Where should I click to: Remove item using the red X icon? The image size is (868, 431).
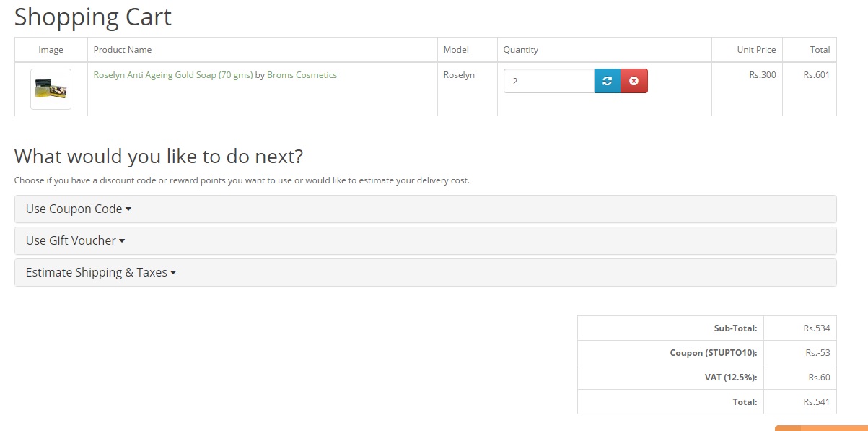point(634,82)
